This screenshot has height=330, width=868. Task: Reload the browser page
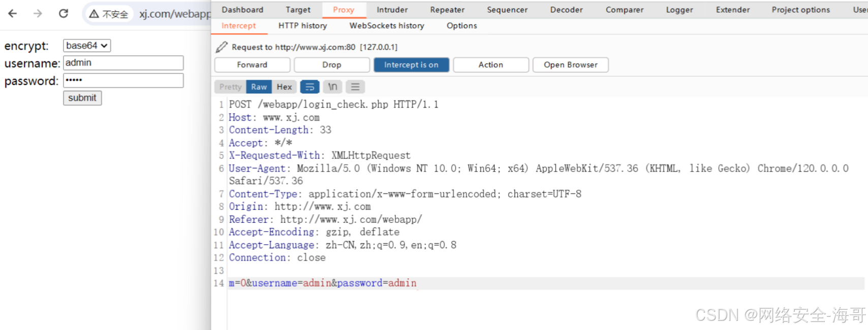64,14
